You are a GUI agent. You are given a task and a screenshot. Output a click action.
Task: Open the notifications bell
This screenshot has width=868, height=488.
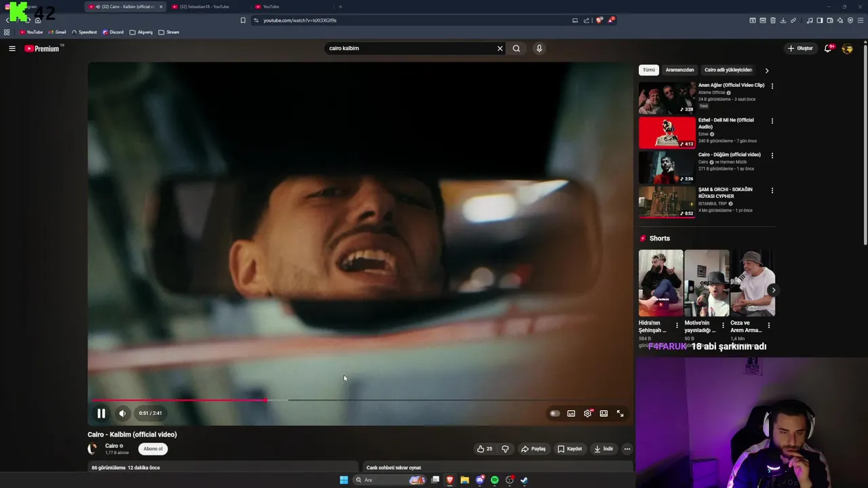pyautogui.click(x=828, y=48)
